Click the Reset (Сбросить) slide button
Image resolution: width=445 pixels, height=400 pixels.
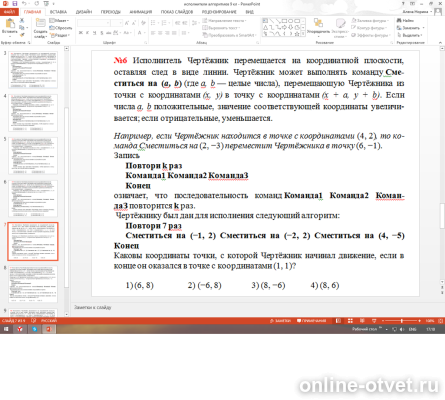61,28
